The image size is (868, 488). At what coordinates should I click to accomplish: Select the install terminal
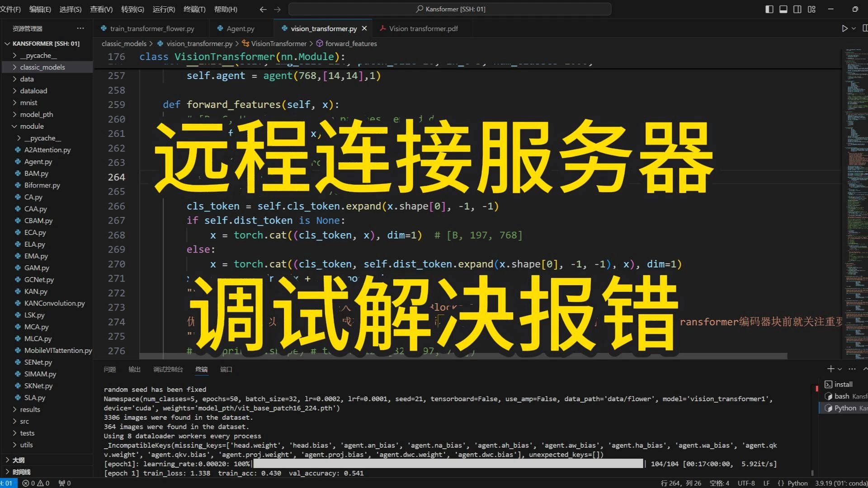tap(844, 384)
